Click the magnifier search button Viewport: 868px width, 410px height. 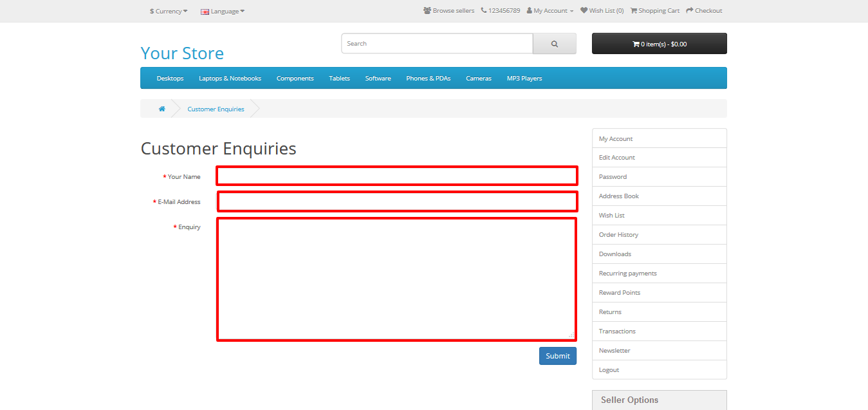555,44
